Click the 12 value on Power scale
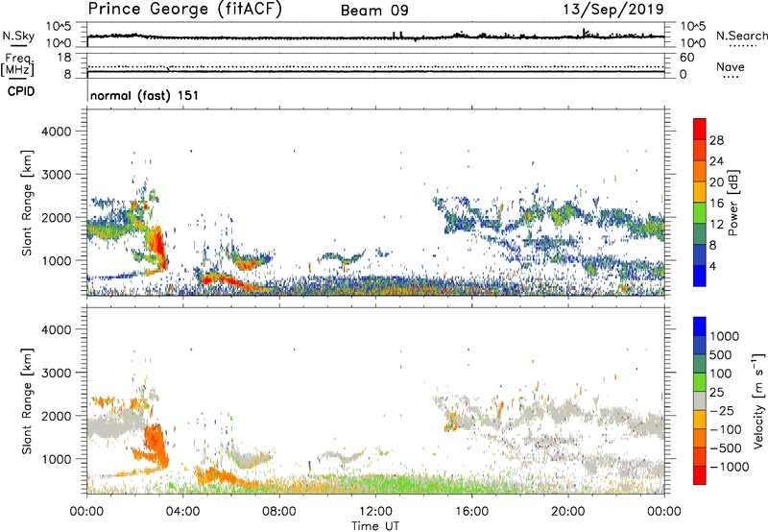This screenshot has width=768, height=532. click(716, 225)
